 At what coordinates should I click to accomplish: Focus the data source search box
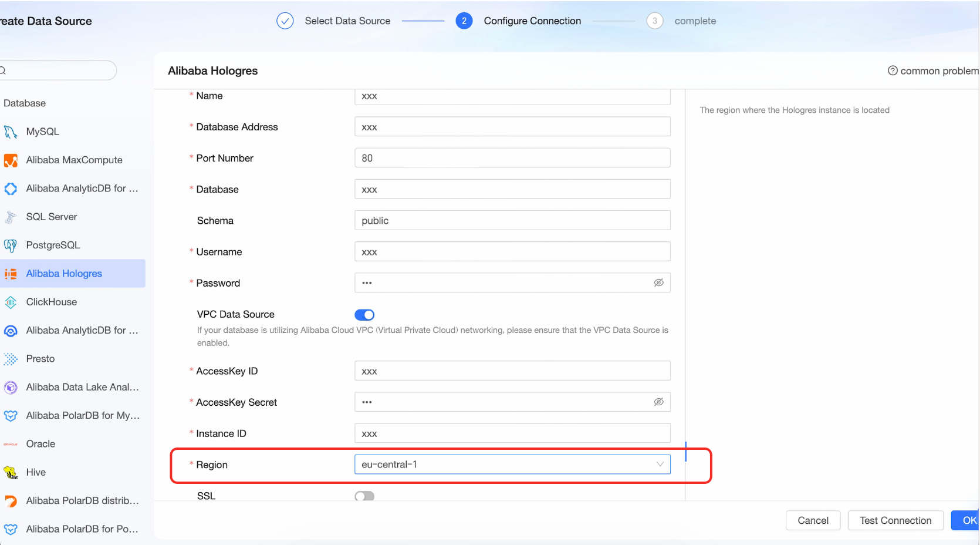coord(58,70)
